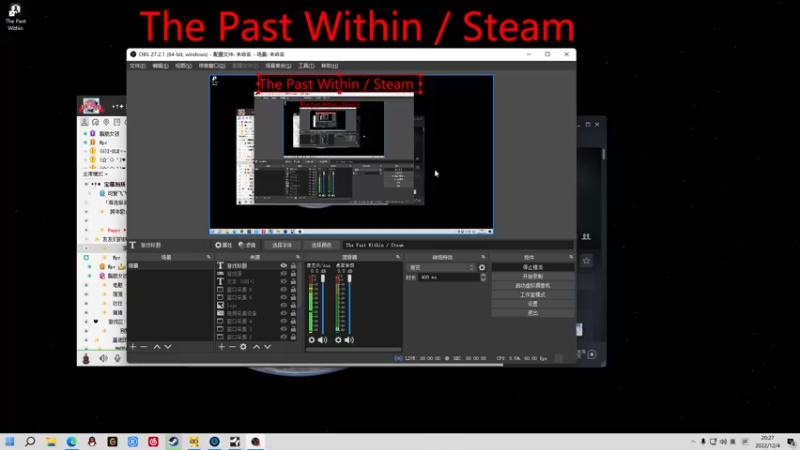800x450 pixels.
Task: Click the 选择颜色 button
Action: [321, 245]
